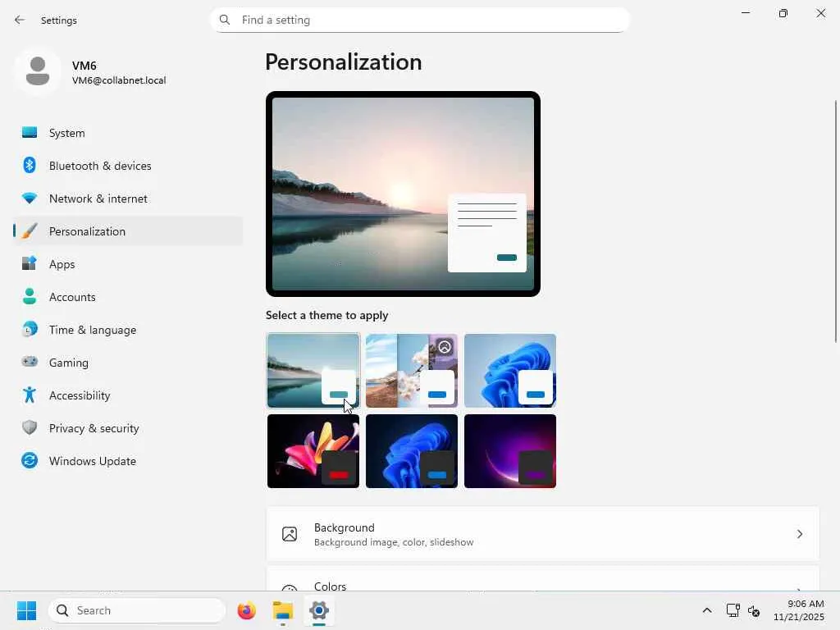Click the Find a setting search box
840x630 pixels.
(420, 20)
